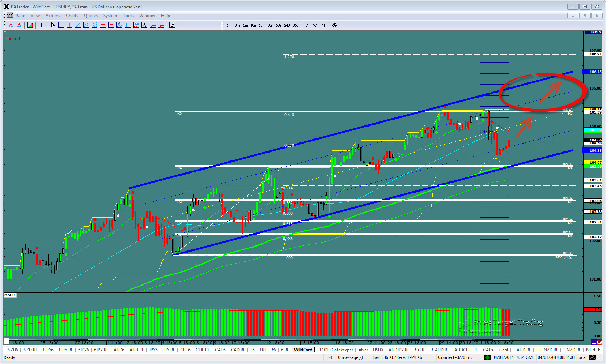Switch chart to 3m timeframe
Viewport: 606px width, 364px height.
(x=237, y=25)
